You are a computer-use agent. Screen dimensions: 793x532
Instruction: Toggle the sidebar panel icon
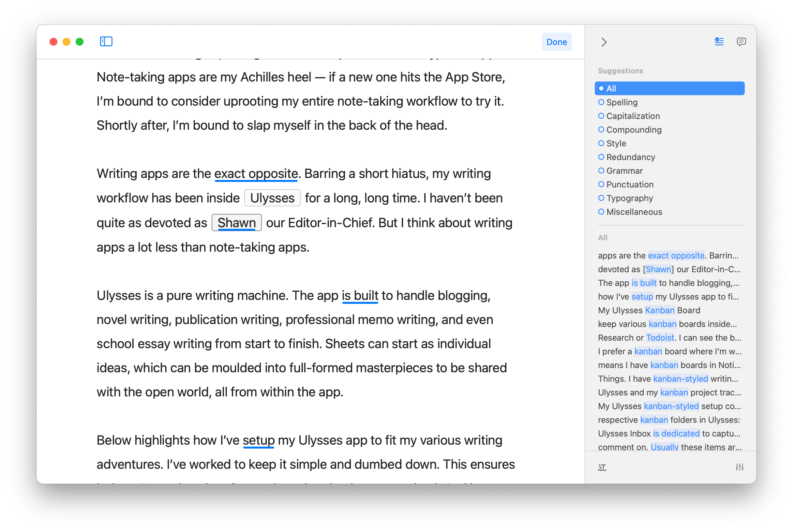click(106, 42)
